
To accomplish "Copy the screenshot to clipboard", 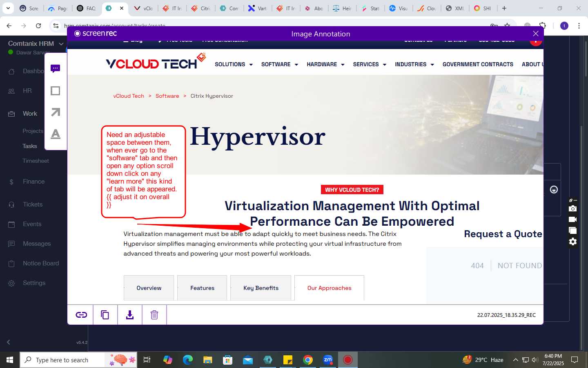I will point(105,315).
